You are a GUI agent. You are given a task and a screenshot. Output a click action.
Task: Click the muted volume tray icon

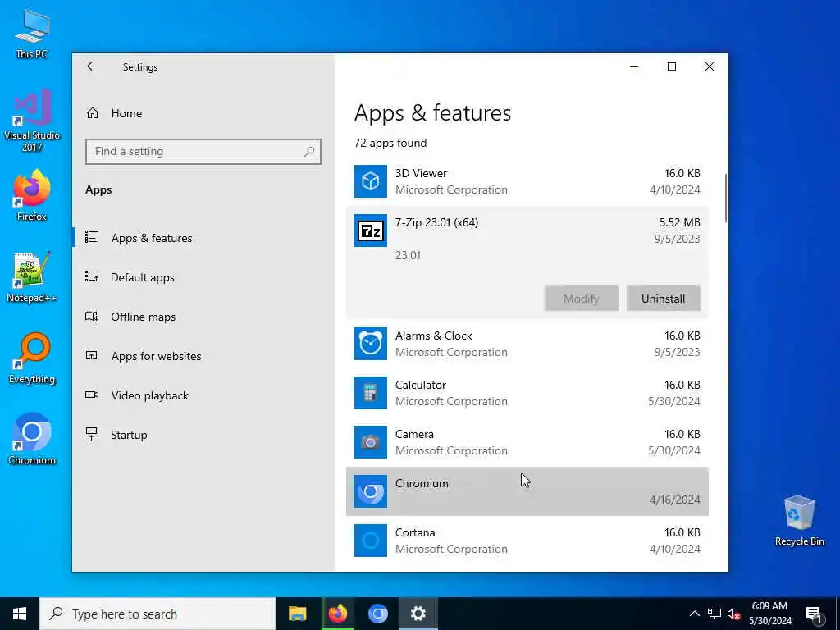pyautogui.click(x=733, y=614)
